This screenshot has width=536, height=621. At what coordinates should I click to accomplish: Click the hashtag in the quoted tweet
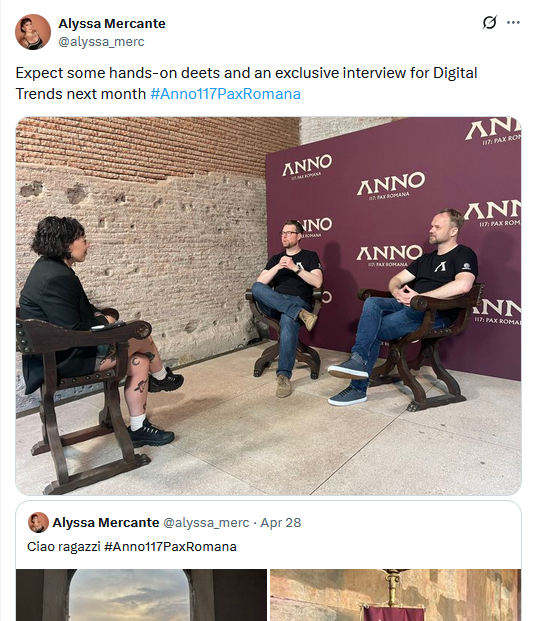(170, 547)
